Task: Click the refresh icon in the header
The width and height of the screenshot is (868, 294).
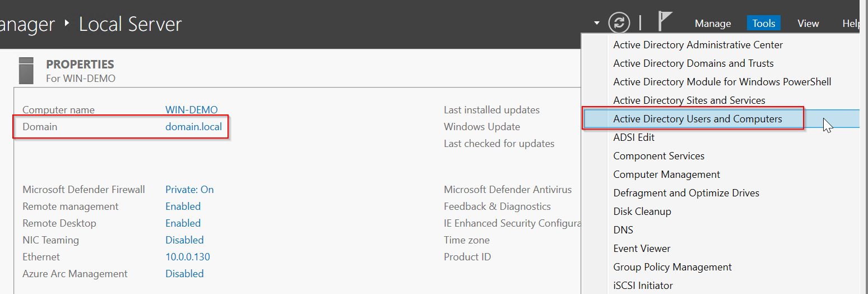Action: click(x=619, y=23)
